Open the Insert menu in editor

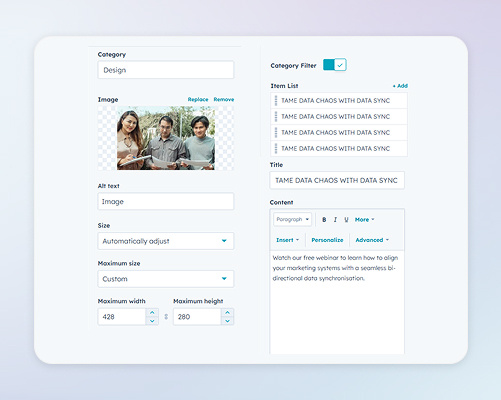point(287,240)
